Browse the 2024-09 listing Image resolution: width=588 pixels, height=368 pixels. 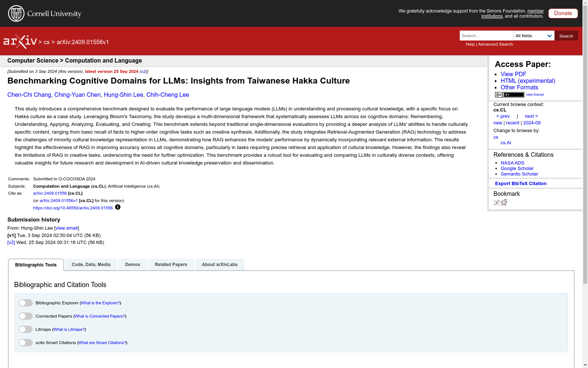[x=532, y=123]
